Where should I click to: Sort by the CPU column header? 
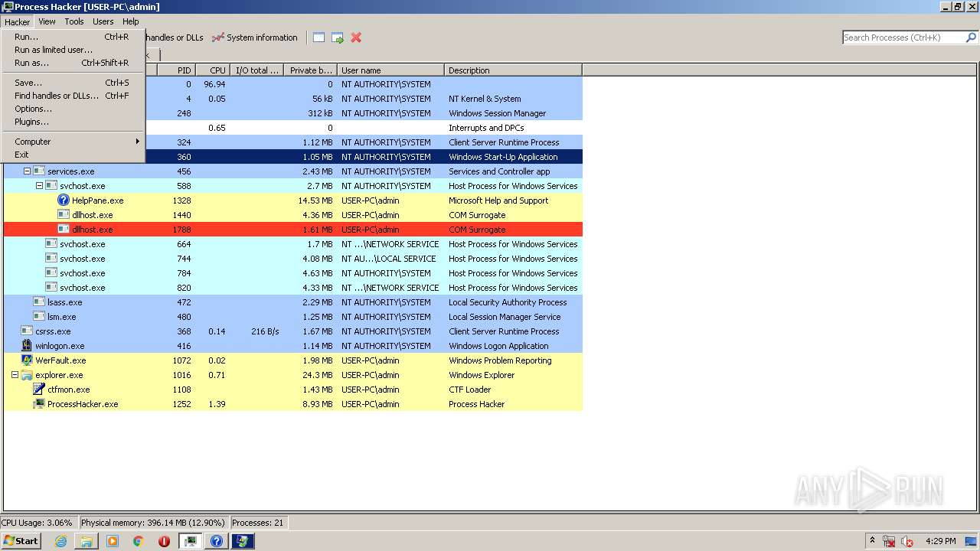tap(213, 70)
